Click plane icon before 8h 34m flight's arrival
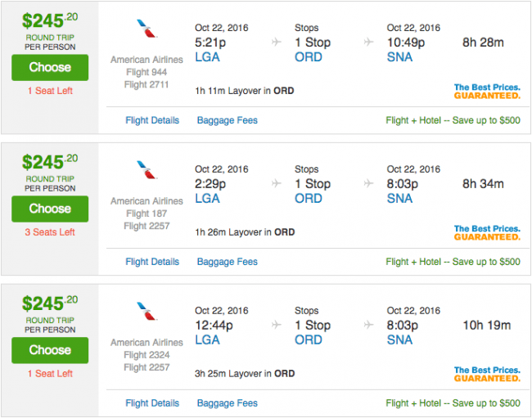 369,183
